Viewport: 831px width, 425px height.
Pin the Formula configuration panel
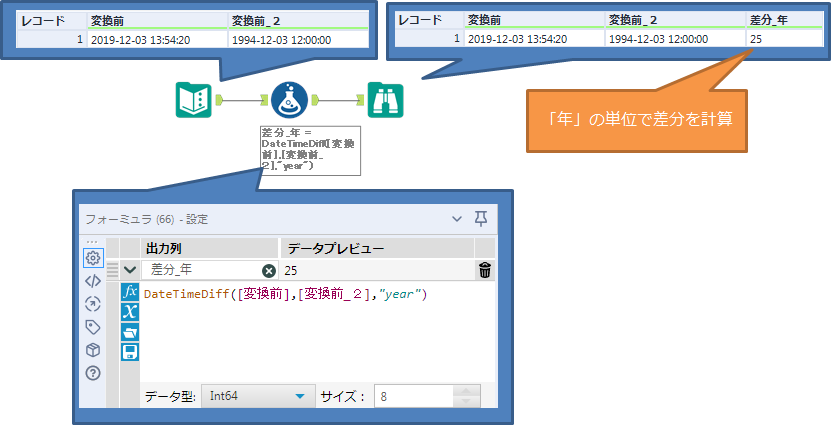tap(481, 218)
